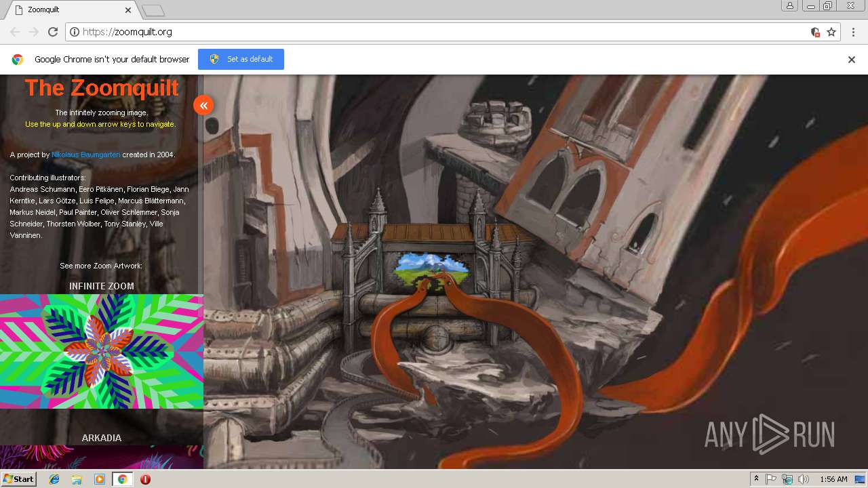This screenshot has width=868, height=488.
Task: Click The Zoomquilt title heading
Action: coord(102,87)
